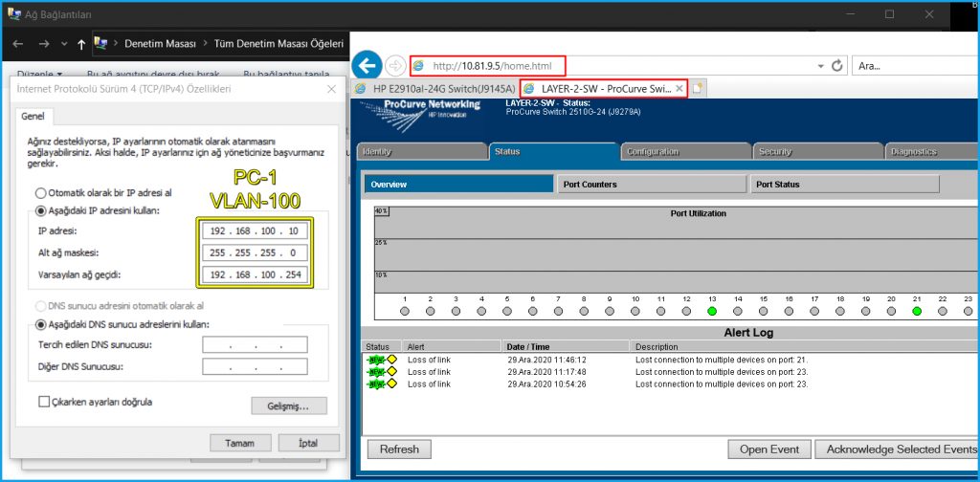This screenshot has height=482, width=980.
Task: Switch to HP E2910al-24G Switch tab
Action: [435, 89]
